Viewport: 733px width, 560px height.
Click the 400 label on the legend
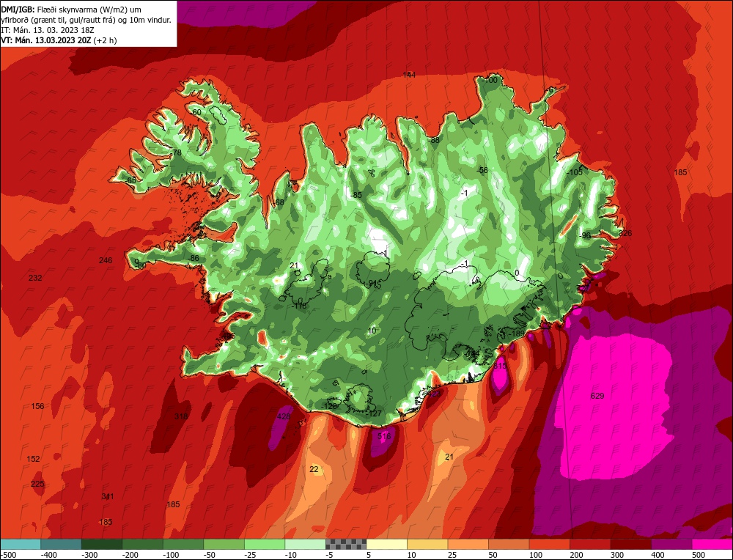point(658,555)
